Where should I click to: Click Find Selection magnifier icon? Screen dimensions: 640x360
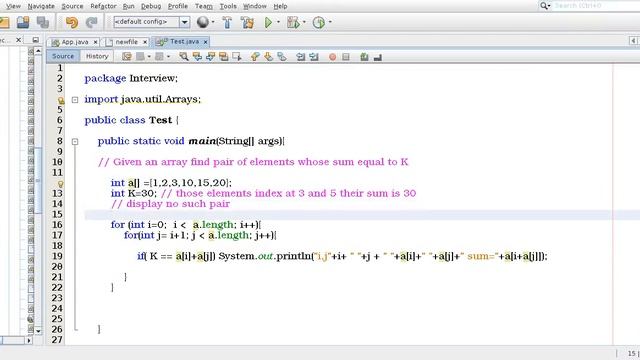point(184,57)
